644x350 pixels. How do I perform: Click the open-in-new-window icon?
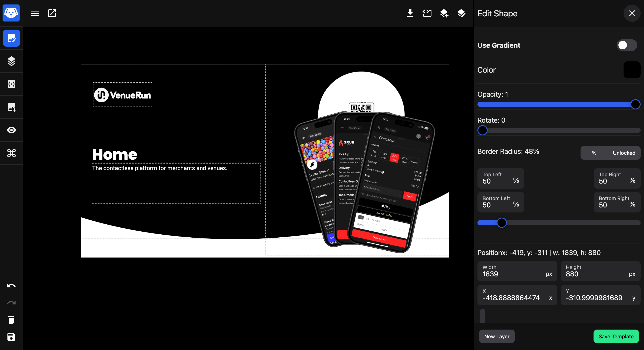pos(52,13)
